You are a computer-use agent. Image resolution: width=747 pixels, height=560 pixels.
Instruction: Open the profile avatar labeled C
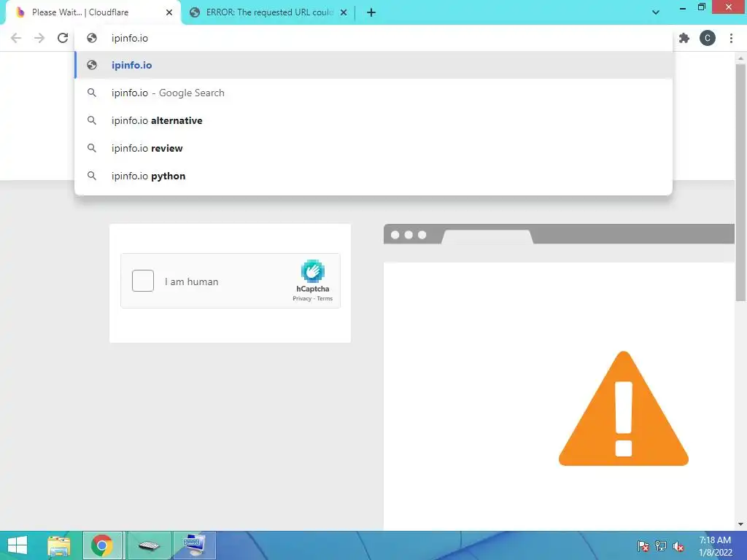pyautogui.click(x=708, y=38)
